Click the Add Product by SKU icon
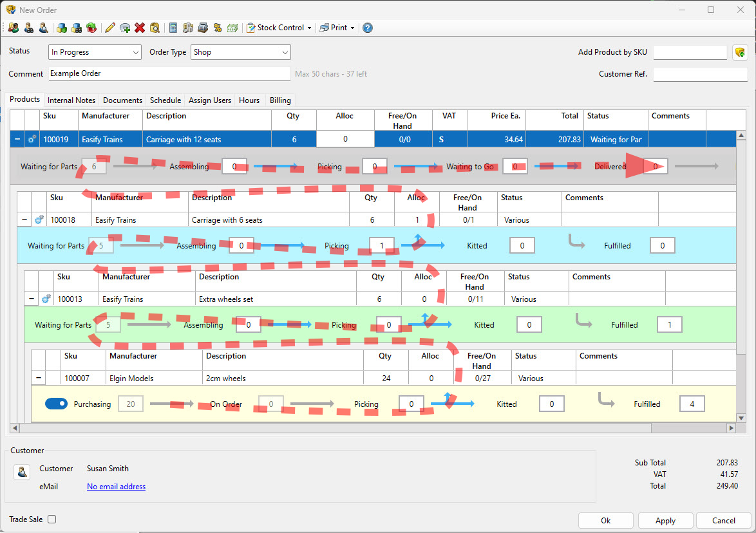The width and height of the screenshot is (756, 533). 739,51
